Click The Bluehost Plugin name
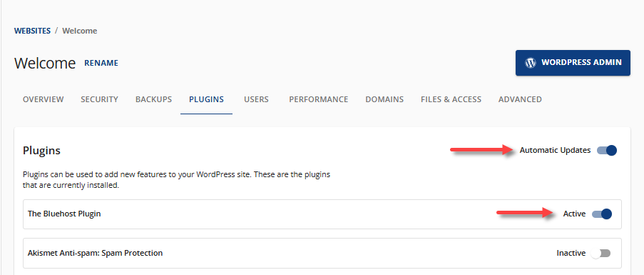644x275 pixels. [64, 214]
